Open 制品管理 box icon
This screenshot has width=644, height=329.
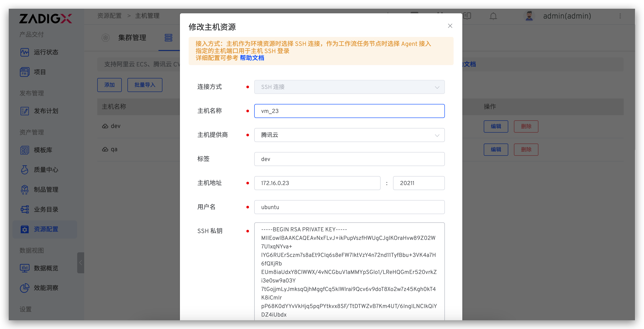(x=24, y=190)
